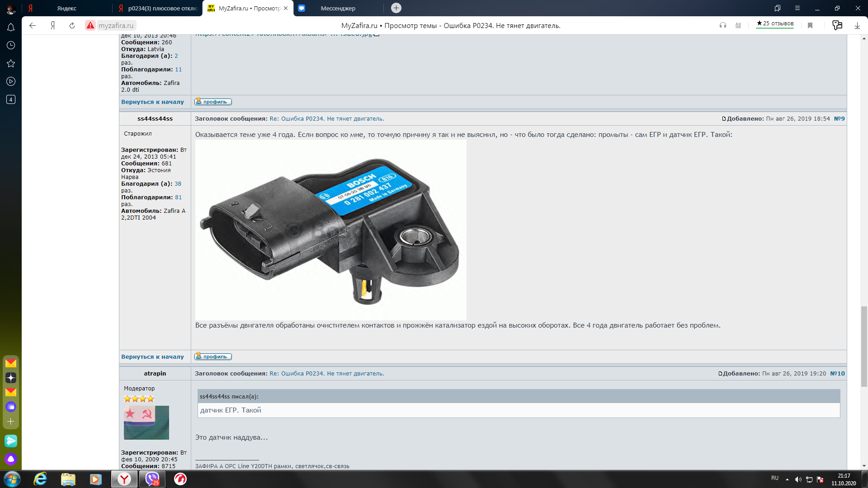Open the bookmarks collections icon in the title bar
Screen dimensions: 868x488
778,8
